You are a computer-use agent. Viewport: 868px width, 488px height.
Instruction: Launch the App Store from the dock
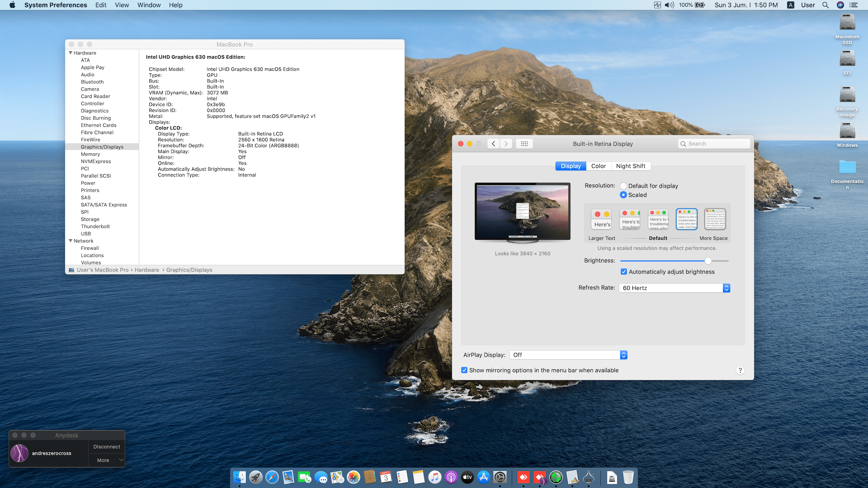coord(484,477)
